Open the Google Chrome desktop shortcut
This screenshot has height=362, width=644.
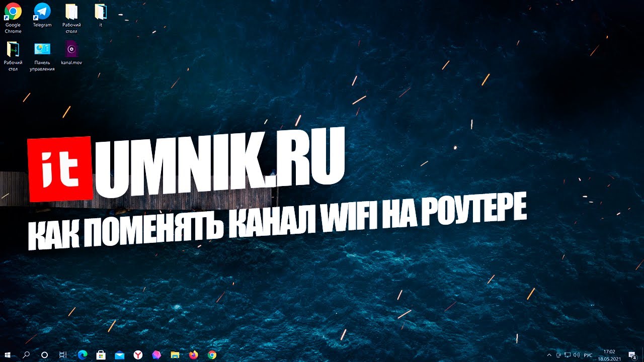(x=13, y=18)
